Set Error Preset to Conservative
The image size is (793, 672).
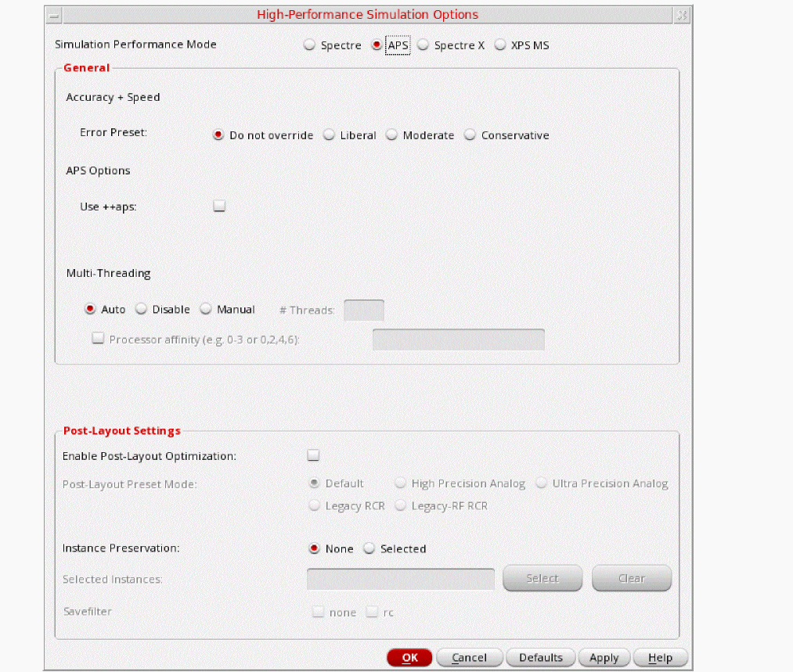[x=470, y=135]
